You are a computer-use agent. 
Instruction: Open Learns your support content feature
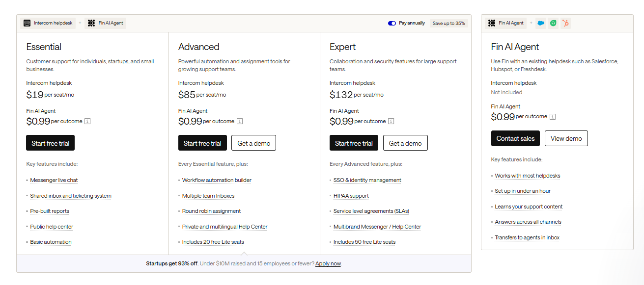tap(529, 207)
